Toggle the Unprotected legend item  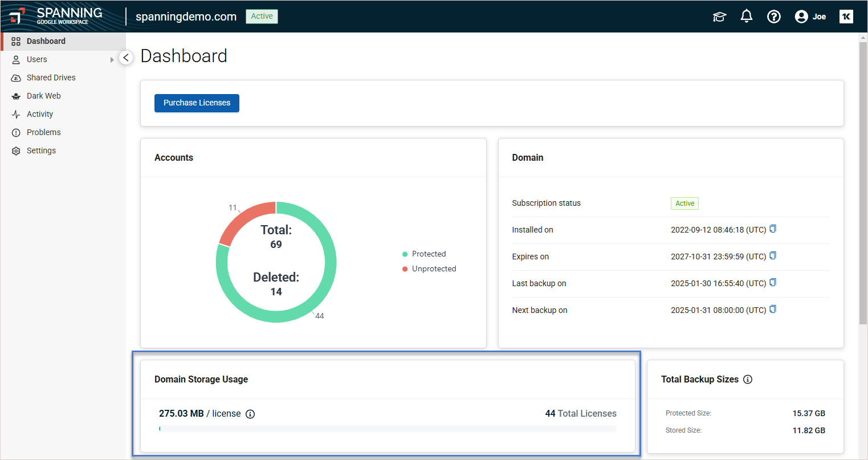click(x=429, y=269)
